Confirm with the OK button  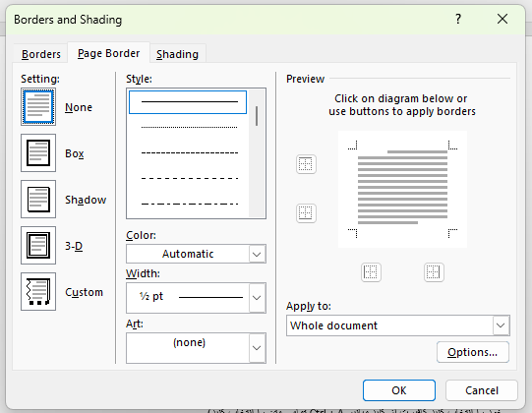(399, 390)
